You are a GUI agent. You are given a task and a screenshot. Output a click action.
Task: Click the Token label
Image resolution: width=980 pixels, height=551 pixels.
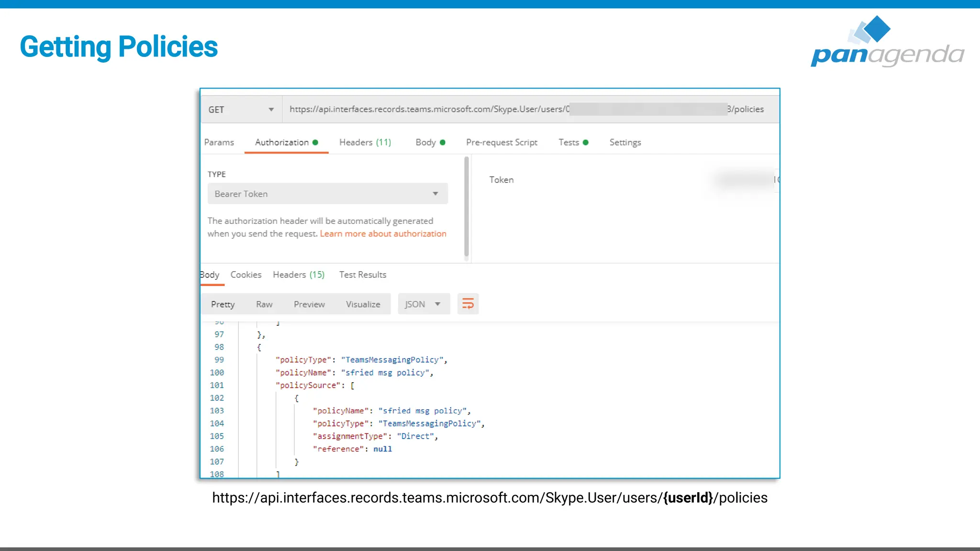pos(501,180)
